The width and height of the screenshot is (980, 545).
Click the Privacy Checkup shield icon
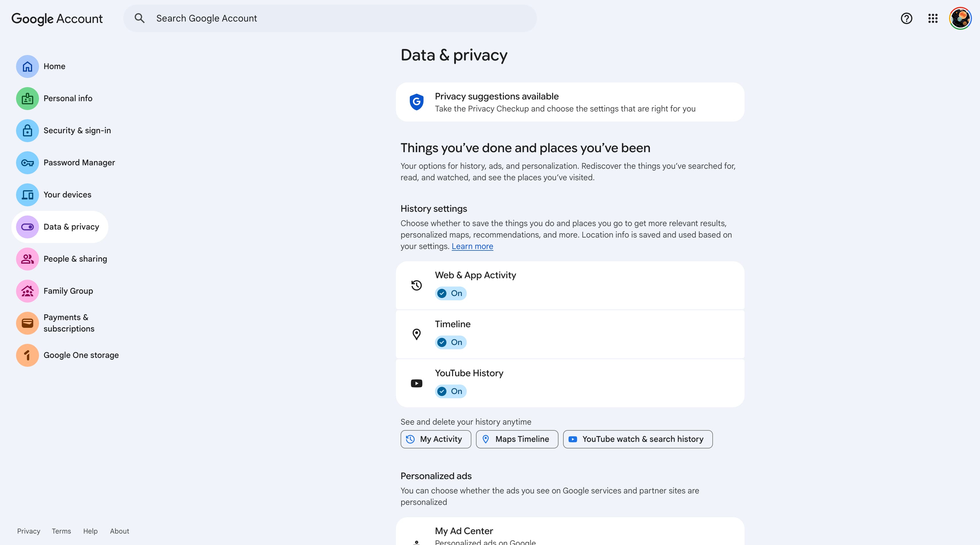tap(417, 102)
